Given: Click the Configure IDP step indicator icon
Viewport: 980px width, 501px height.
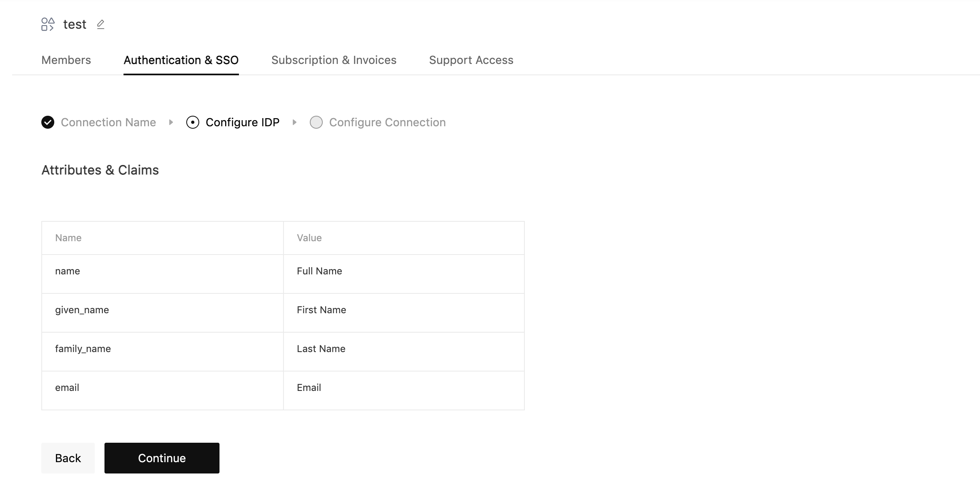Looking at the screenshot, I should [192, 122].
